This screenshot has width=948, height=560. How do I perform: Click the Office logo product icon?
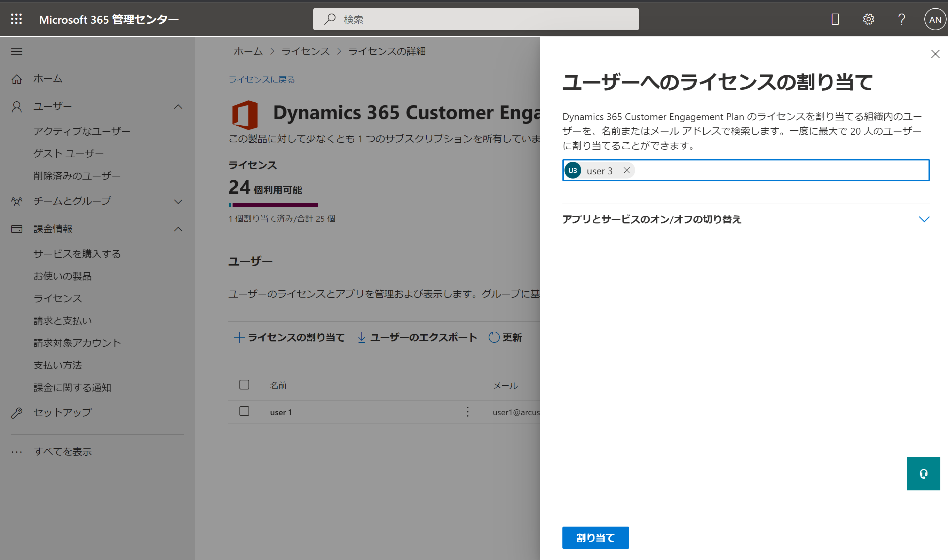(x=245, y=115)
